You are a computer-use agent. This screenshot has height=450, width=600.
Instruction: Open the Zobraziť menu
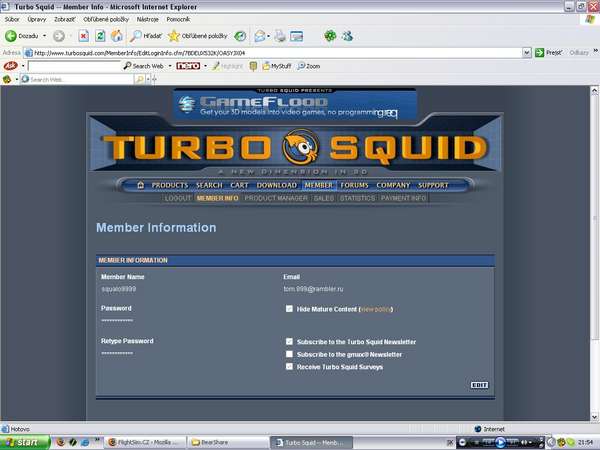pyautogui.click(x=65, y=19)
